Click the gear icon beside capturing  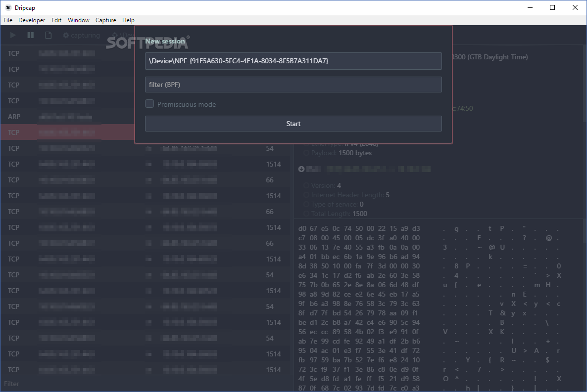tap(66, 35)
